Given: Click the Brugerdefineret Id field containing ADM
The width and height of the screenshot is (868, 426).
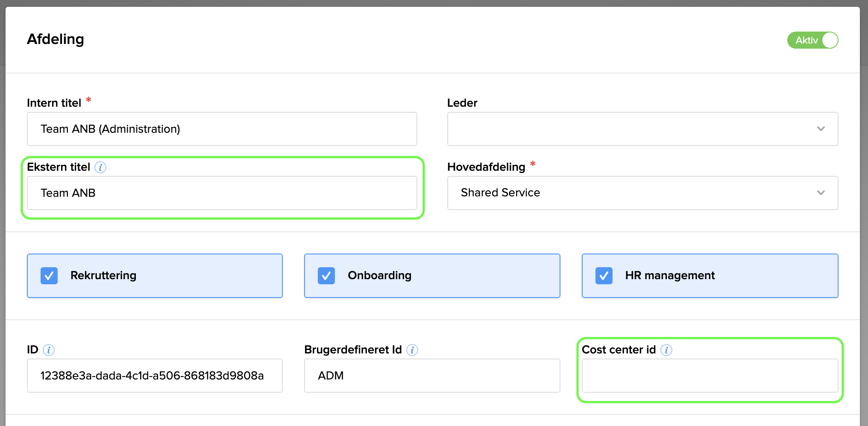Looking at the screenshot, I should point(432,376).
